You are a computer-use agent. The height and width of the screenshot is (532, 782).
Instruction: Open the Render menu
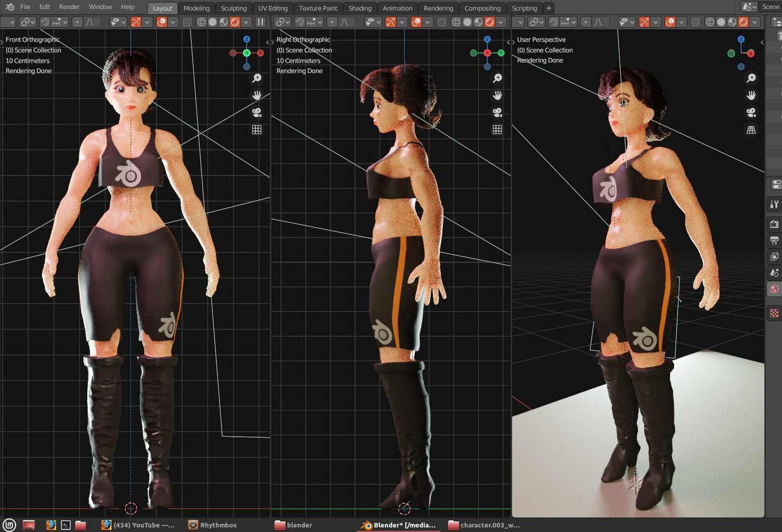click(x=69, y=7)
